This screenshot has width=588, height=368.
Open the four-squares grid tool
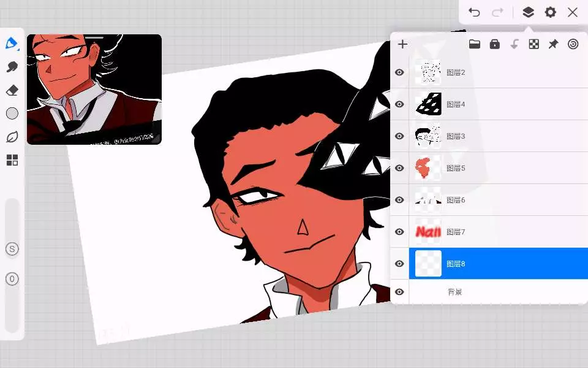pos(12,160)
